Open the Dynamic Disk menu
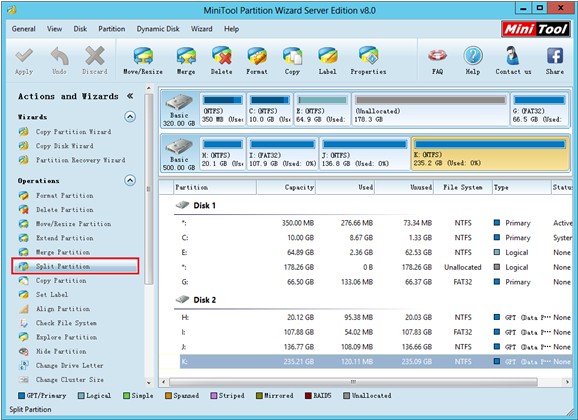Viewport: 578px width, 420px height. pyautogui.click(x=158, y=29)
